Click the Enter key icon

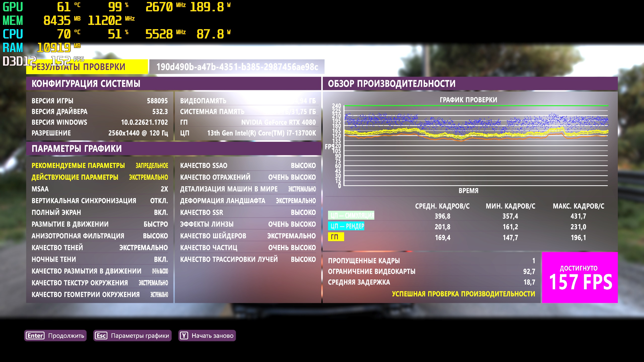pyautogui.click(x=35, y=336)
